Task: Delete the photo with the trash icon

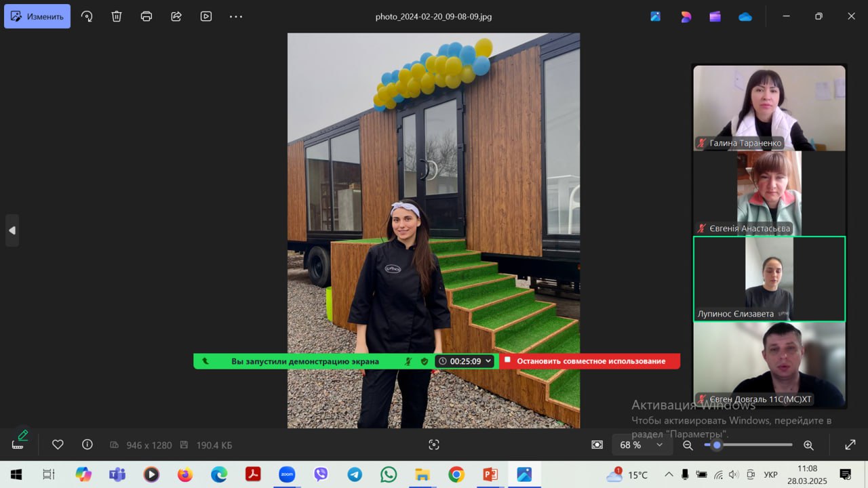Action: (117, 16)
